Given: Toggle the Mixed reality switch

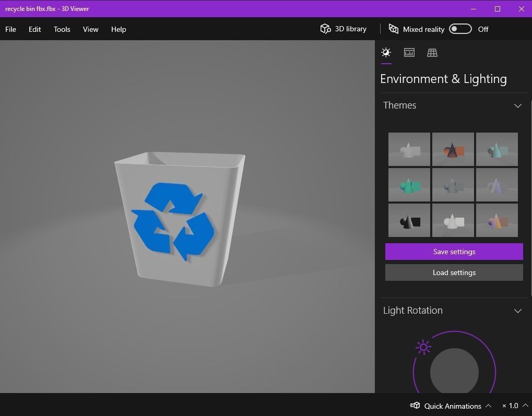Looking at the screenshot, I should 460,29.
